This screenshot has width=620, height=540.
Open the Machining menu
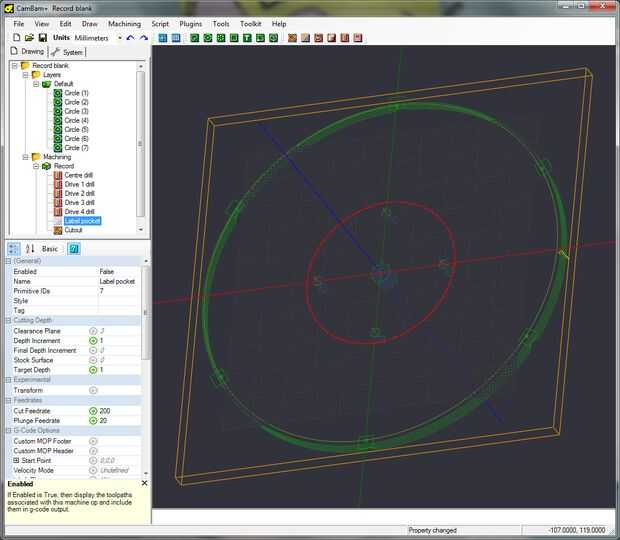[x=124, y=23]
